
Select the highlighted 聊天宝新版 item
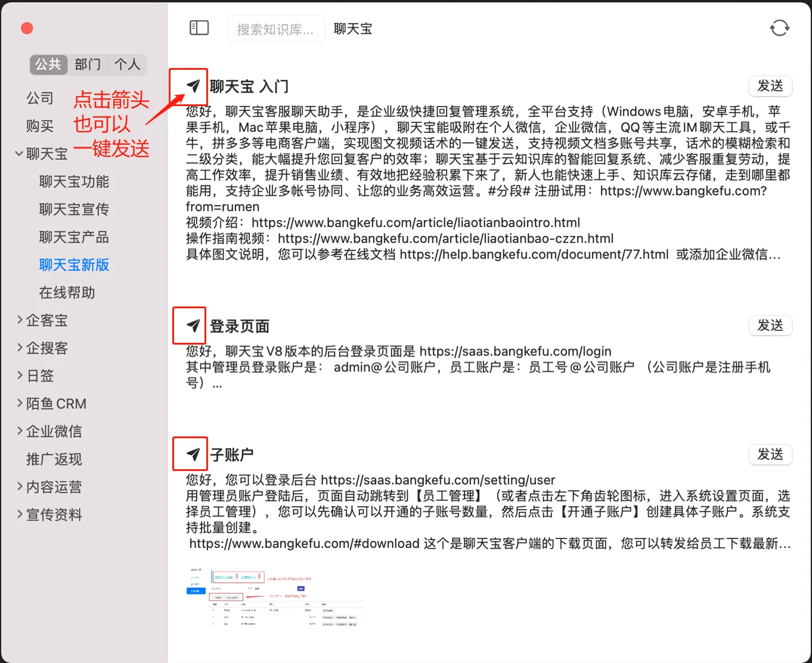point(74,265)
